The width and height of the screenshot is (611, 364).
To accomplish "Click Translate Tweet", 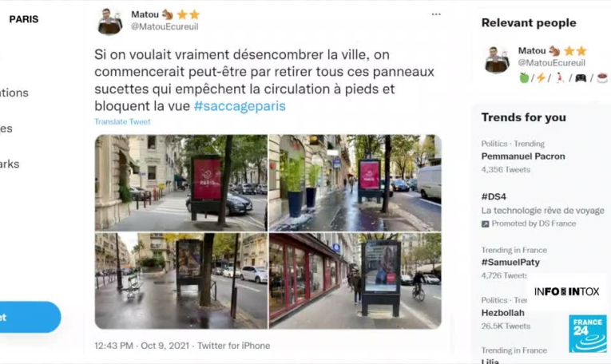I will point(122,121).
